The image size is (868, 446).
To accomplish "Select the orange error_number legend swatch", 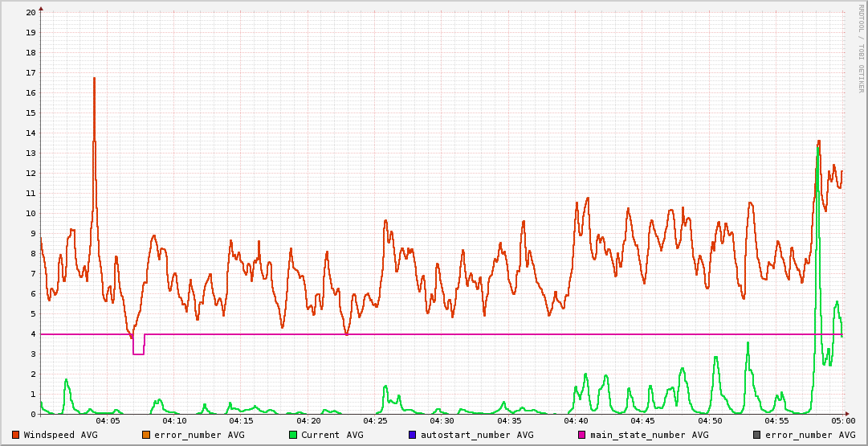I will pos(146,435).
